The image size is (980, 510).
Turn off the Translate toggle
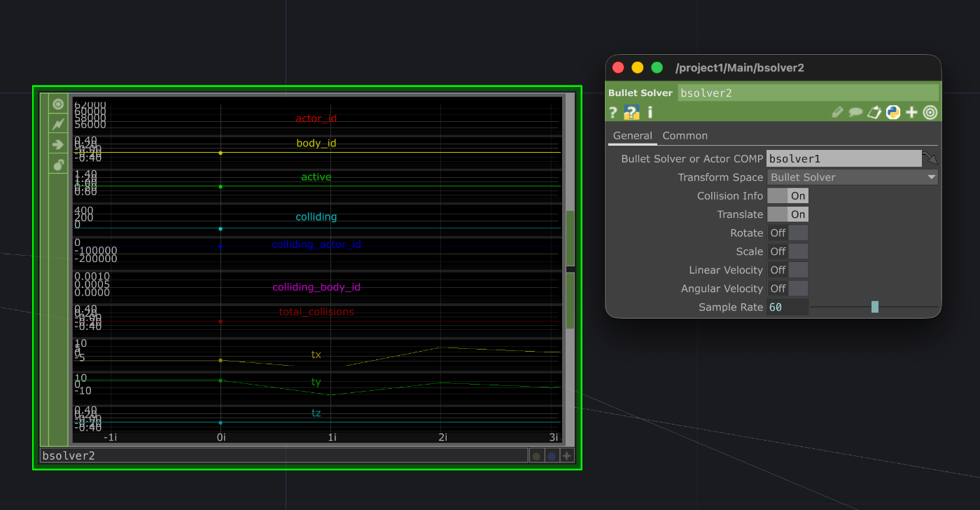pos(787,214)
